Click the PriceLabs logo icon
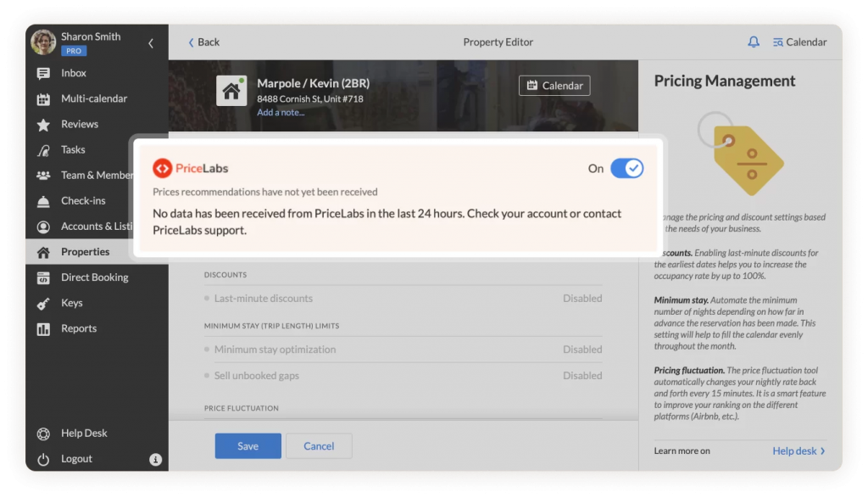This screenshot has width=868, height=498. 162,168
